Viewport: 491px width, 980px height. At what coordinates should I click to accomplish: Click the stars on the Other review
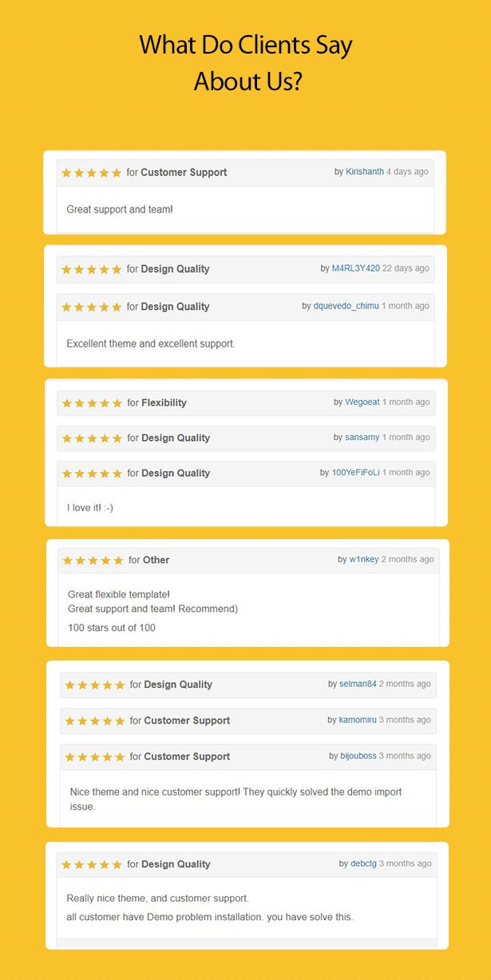pos(93,561)
